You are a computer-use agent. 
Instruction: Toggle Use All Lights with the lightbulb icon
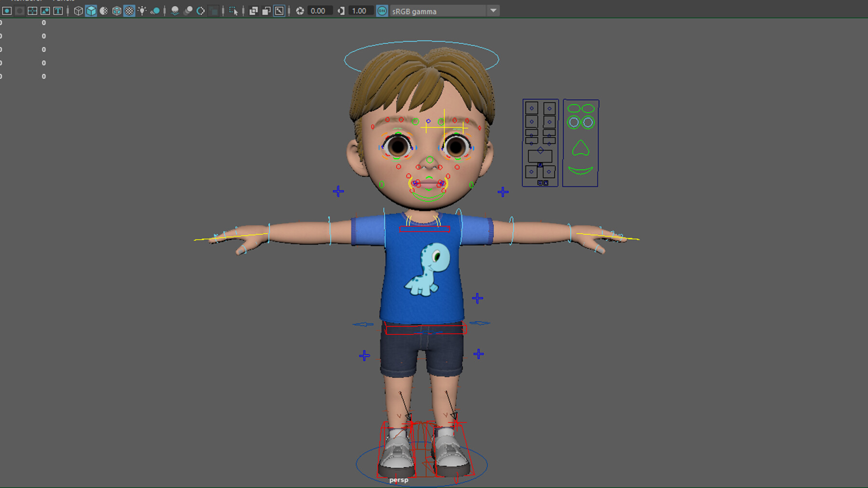143,11
